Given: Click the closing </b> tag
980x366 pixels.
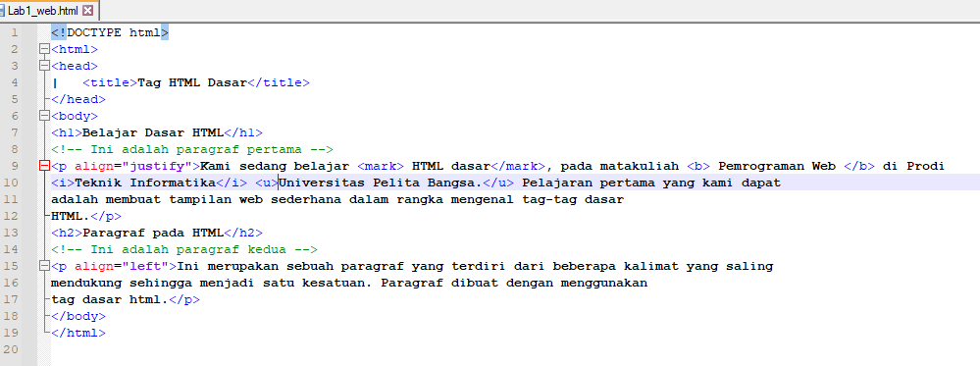Looking at the screenshot, I should tap(859, 166).
